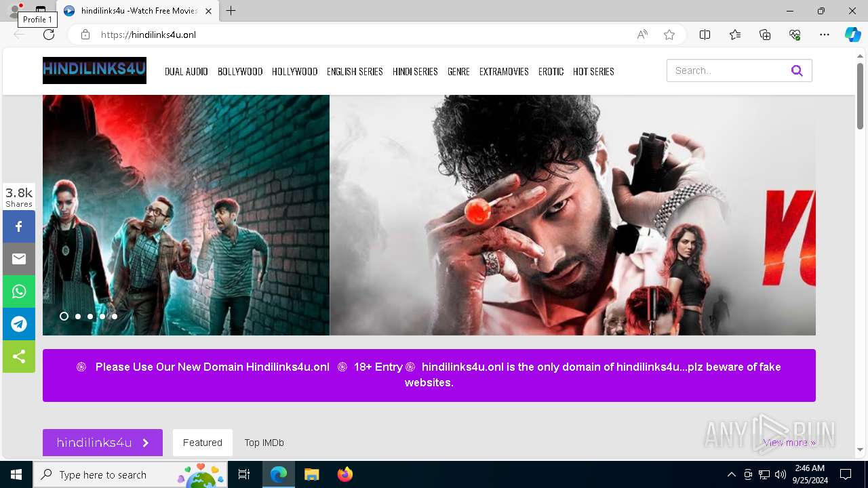Click the taskbar search box
The height and width of the screenshot is (488, 868).
(x=130, y=474)
